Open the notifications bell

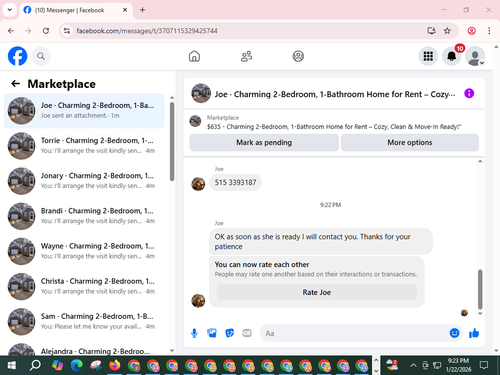452,56
